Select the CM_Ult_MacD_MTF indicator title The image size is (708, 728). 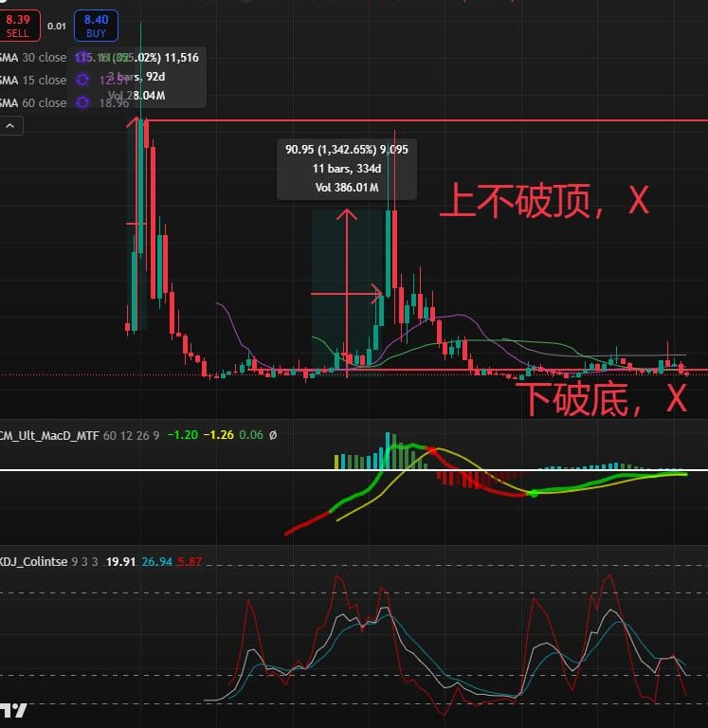pyautogui.click(x=49, y=435)
